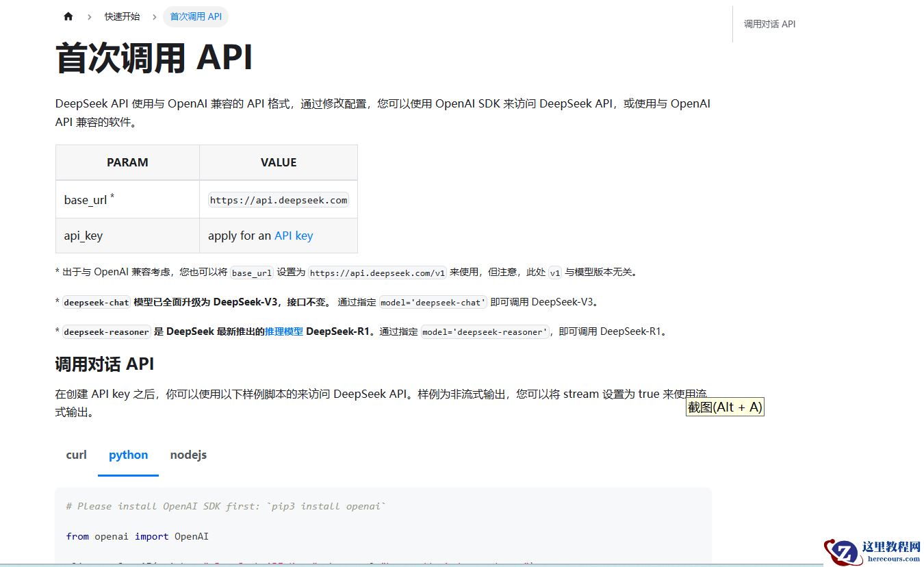Screen dimensions: 924x567
Task: Open the API key link in table
Action: (294, 236)
